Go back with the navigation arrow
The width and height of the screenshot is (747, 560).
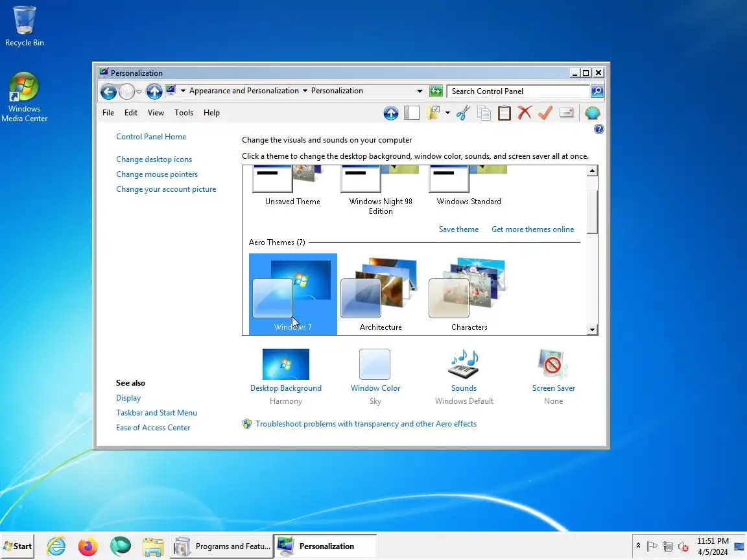tap(108, 91)
